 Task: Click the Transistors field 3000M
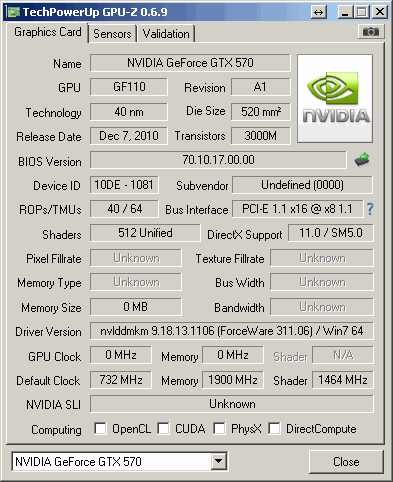click(x=260, y=136)
